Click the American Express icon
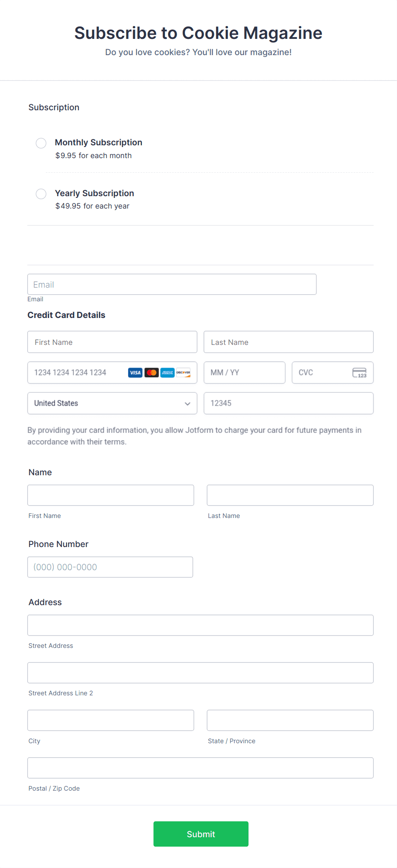Screen dimensions: 397x868 [x=167, y=372]
